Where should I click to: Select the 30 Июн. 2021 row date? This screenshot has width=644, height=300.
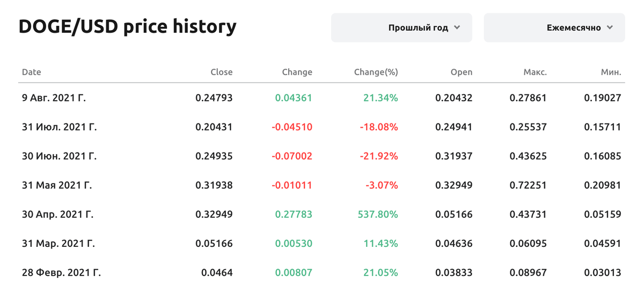click(60, 156)
